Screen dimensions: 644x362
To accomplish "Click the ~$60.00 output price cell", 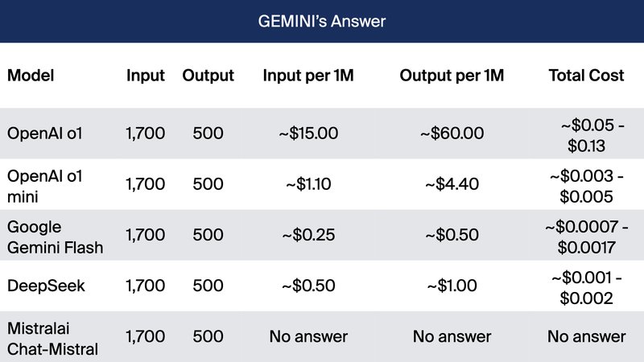I will tap(452, 134).
